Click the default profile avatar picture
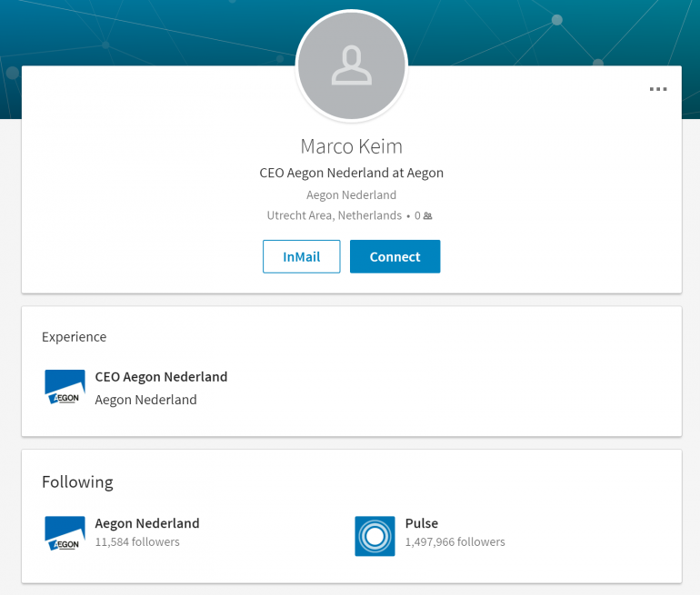The height and width of the screenshot is (595, 700). [x=351, y=65]
